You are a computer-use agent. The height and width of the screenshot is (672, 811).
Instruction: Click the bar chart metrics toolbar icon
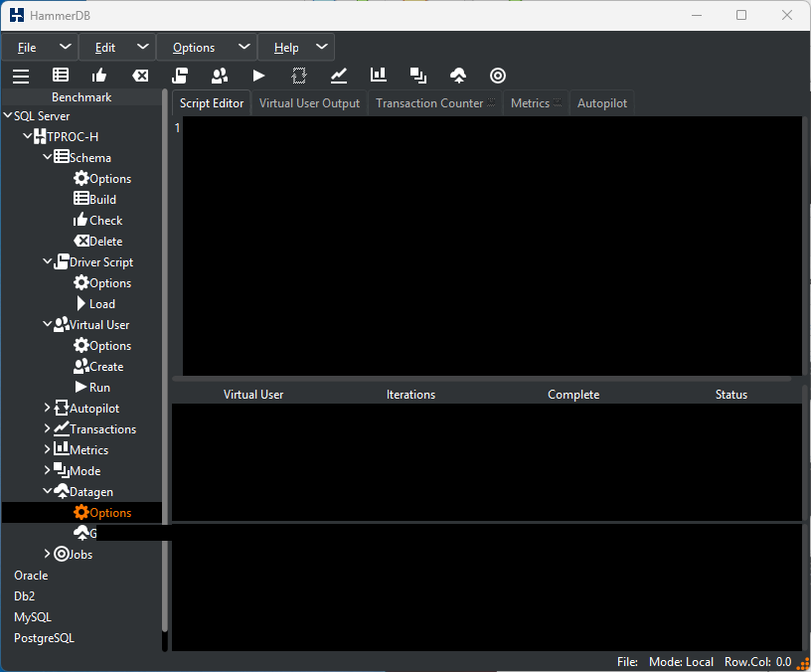(379, 75)
